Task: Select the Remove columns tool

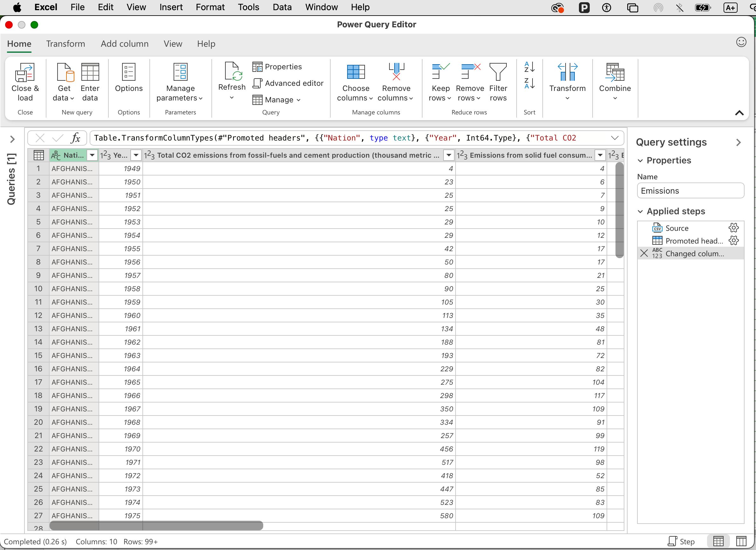Action: click(x=396, y=80)
